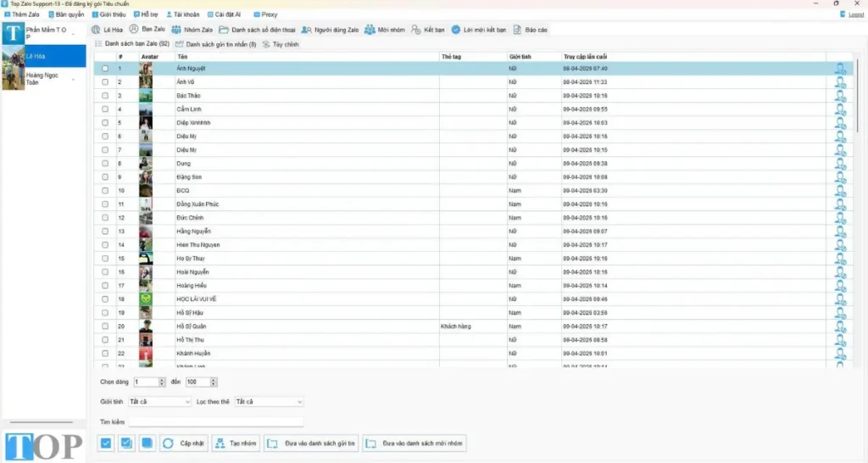Tick the checkbox for Cẩm Linh

105,109
